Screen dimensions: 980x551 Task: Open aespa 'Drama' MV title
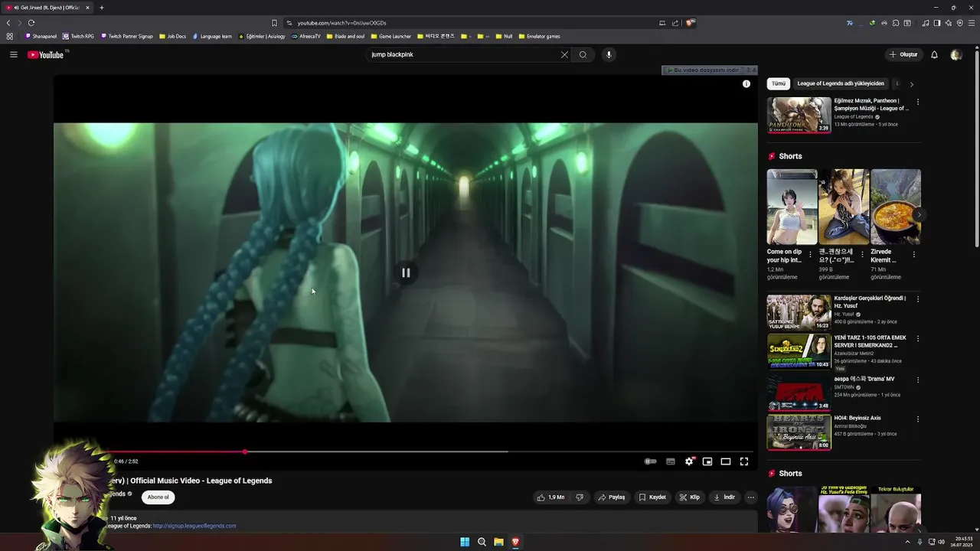pyautogui.click(x=864, y=379)
